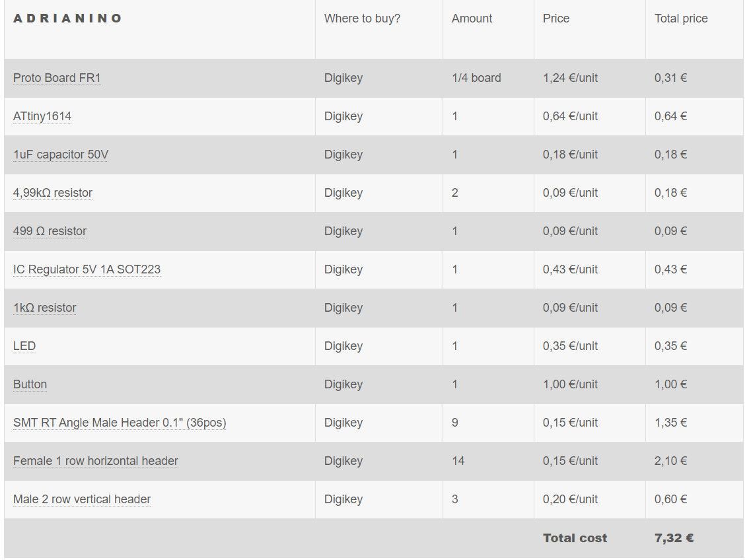This screenshot has height=560, width=751.
Task: Open Male 2 row vertical header link
Action: coord(82,499)
